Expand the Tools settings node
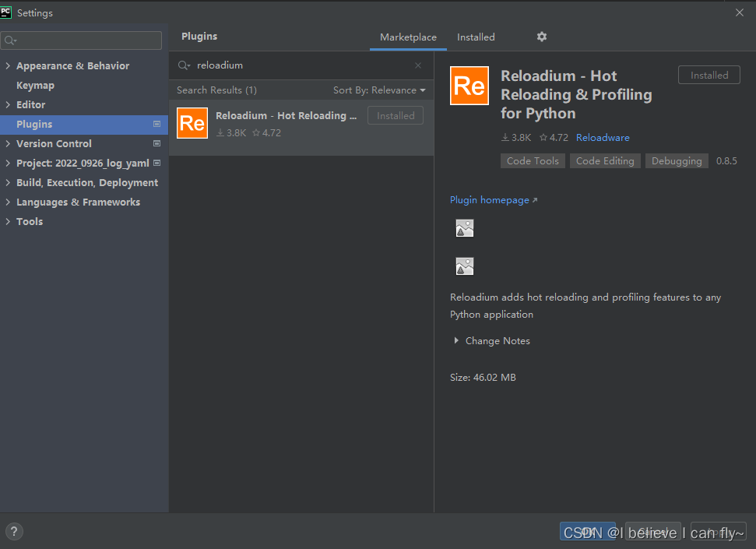 [8, 221]
